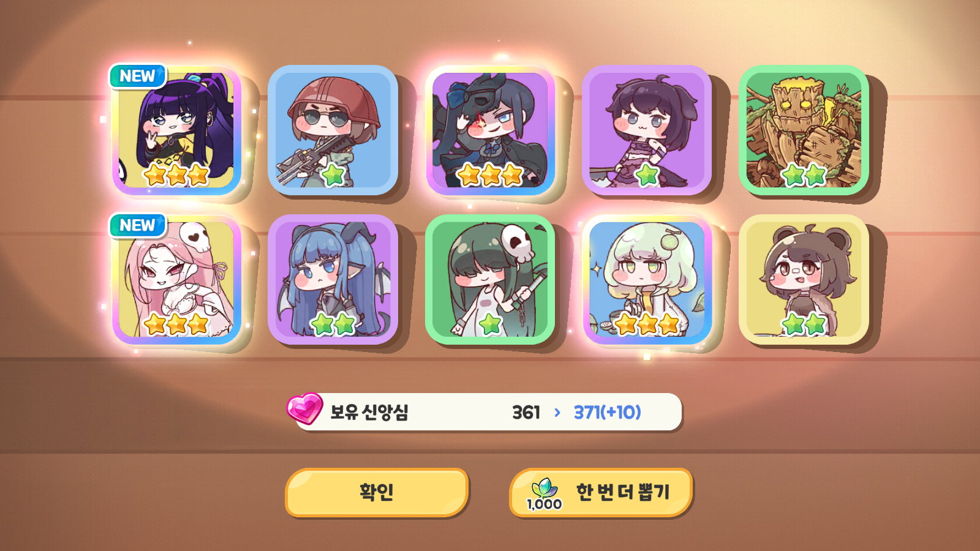Tap the green-haired skull girl one-star card
980x551 pixels.
tap(490, 279)
